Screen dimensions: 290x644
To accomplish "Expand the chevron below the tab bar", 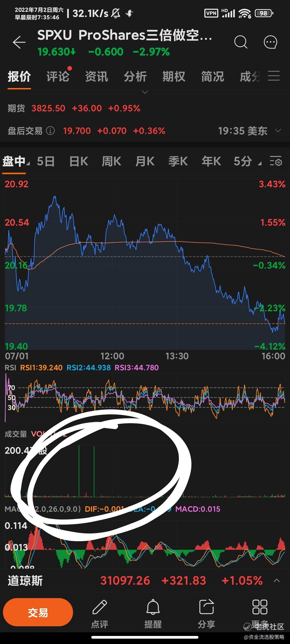I will (145, 92).
